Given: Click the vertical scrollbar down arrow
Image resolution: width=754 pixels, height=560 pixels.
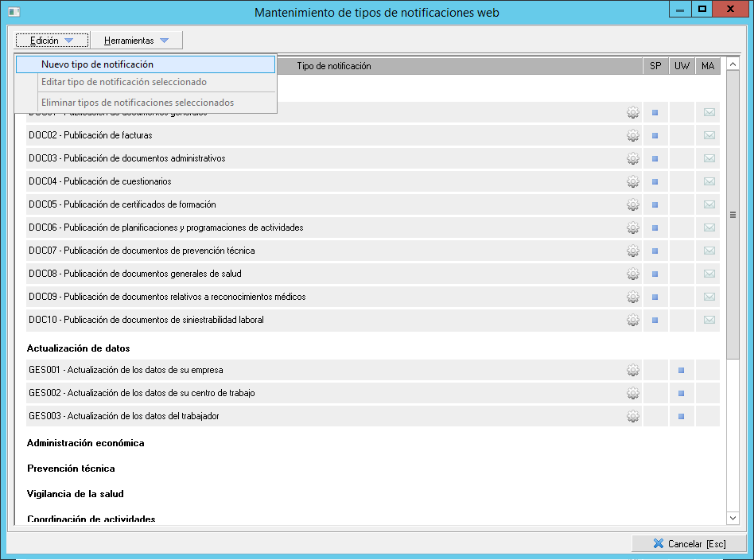Looking at the screenshot, I should point(733,518).
